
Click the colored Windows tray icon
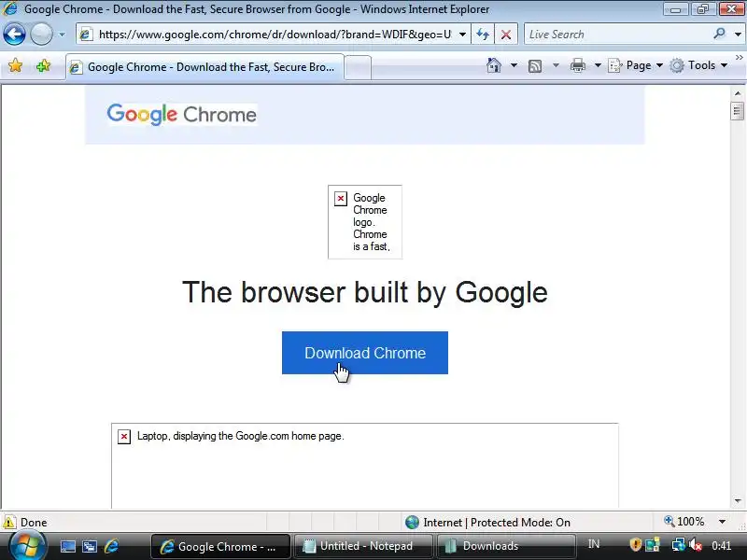(652, 544)
